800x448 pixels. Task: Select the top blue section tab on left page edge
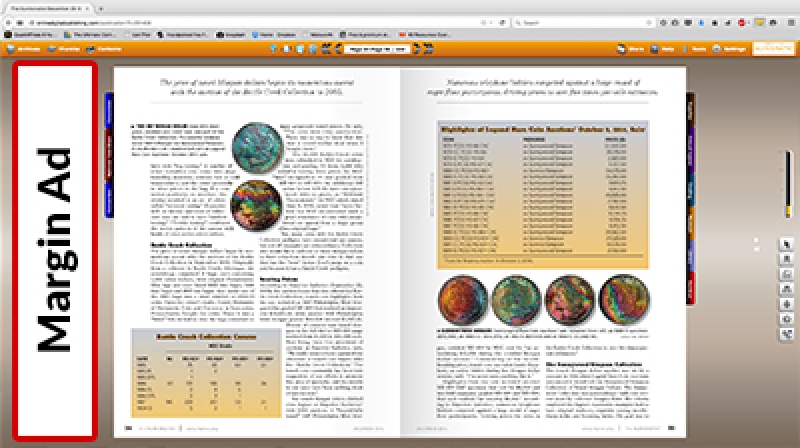point(109,111)
